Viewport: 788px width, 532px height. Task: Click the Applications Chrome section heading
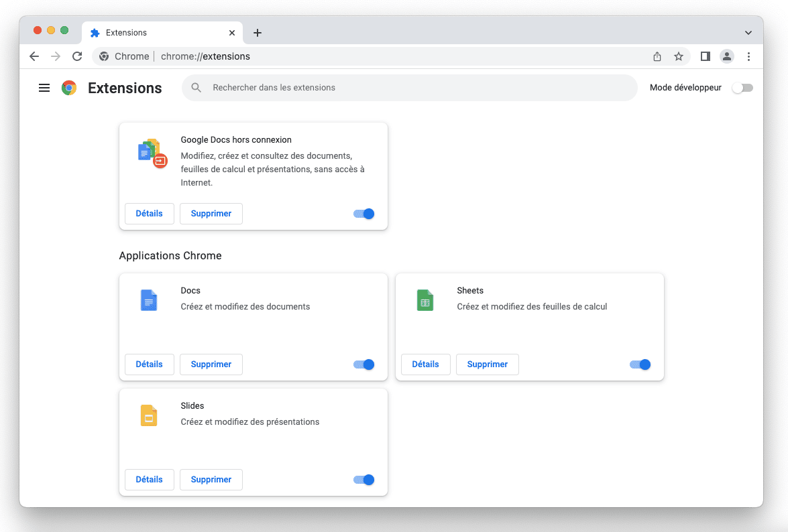[170, 255]
